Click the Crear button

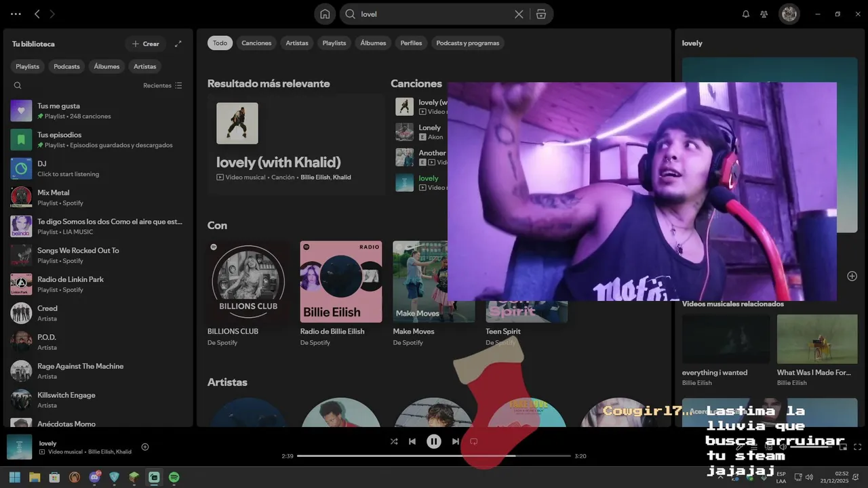pyautogui.click(x=146, y=43)
